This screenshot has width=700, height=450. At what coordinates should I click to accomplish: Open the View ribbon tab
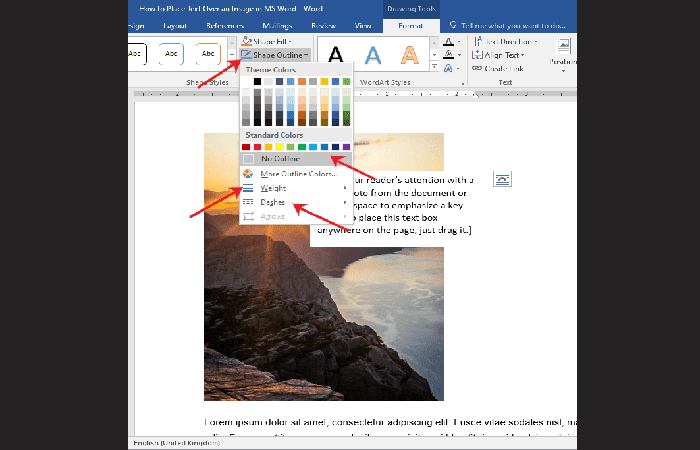pyautogui.click(x=362, y=23)
